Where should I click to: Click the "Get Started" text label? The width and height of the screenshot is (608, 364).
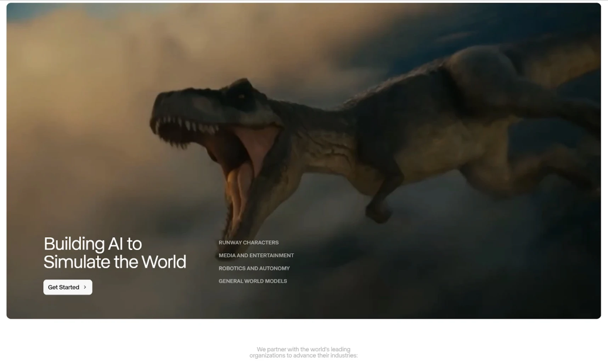tap(63, 287)
